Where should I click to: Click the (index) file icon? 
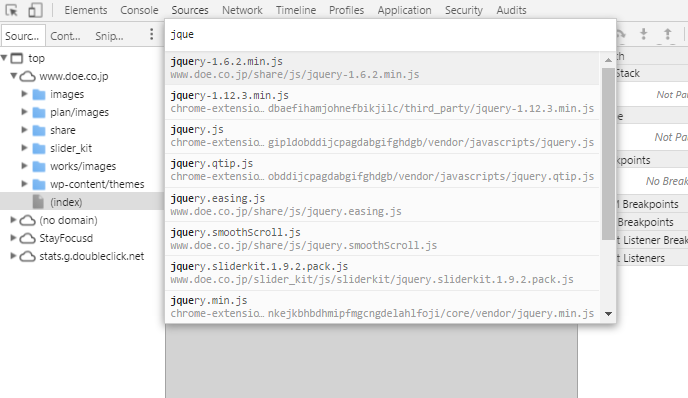pyautogui.click(x=39, y=202)
